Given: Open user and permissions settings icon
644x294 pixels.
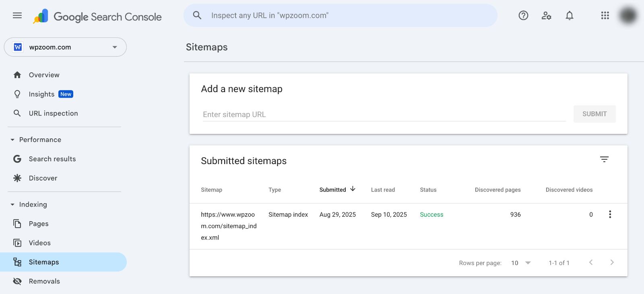Looking at the screenshot, I should point(546,15).
